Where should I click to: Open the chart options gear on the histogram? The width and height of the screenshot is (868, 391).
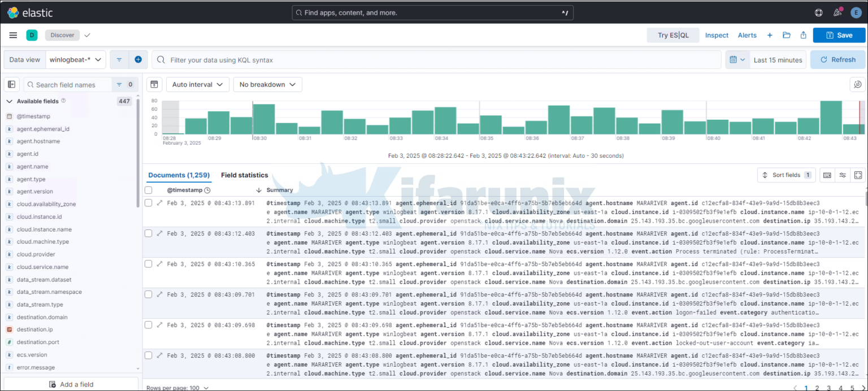tap(857, 84)
